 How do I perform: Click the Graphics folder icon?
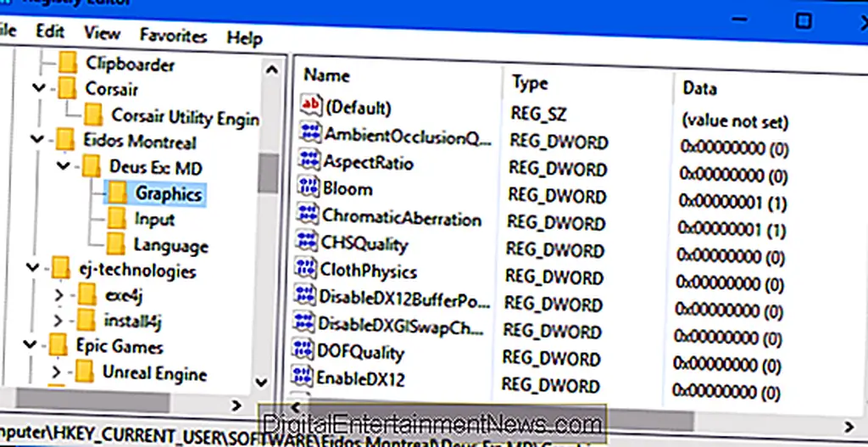118,193
